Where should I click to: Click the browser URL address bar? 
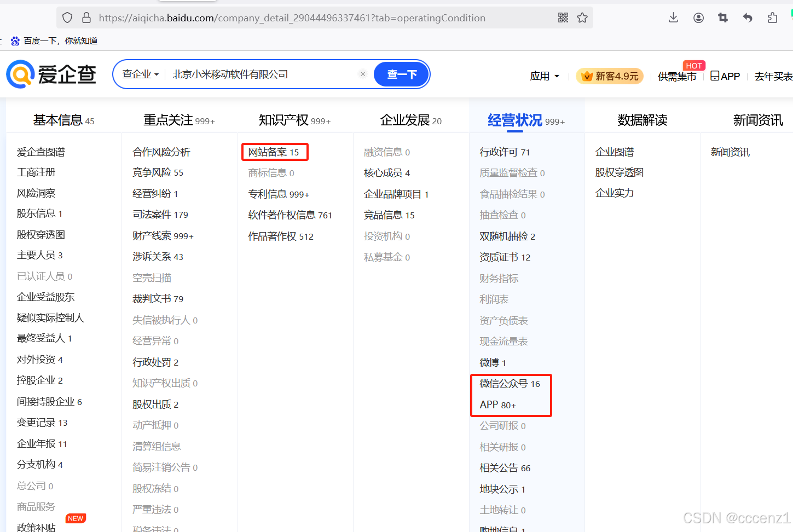pyautogui.click(x=324, y=18)
